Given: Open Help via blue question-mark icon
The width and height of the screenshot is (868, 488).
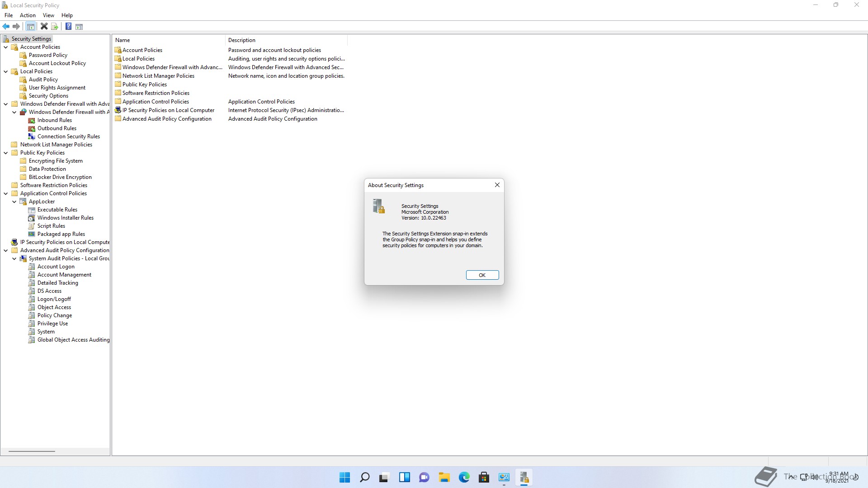Looking at the screenshot, I should (68, 27).
